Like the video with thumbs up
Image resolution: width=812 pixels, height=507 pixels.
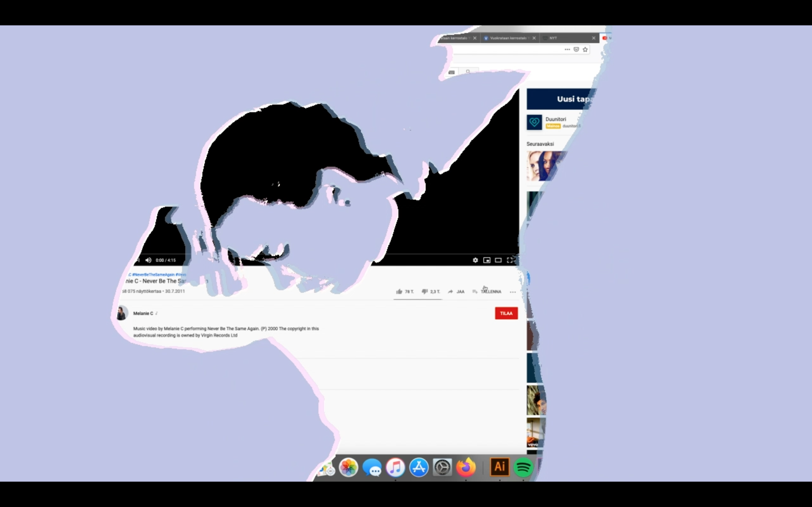pos(399,292)
